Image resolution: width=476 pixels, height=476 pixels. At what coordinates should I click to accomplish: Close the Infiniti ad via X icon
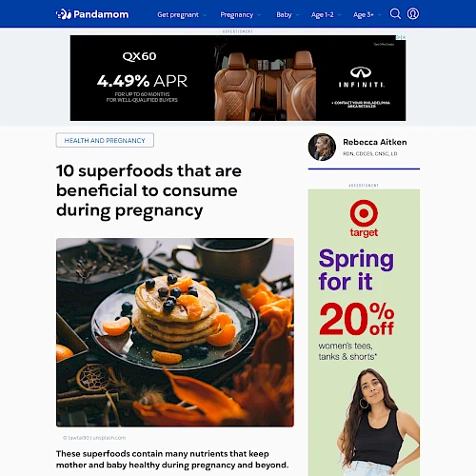[x=404, y=37]
